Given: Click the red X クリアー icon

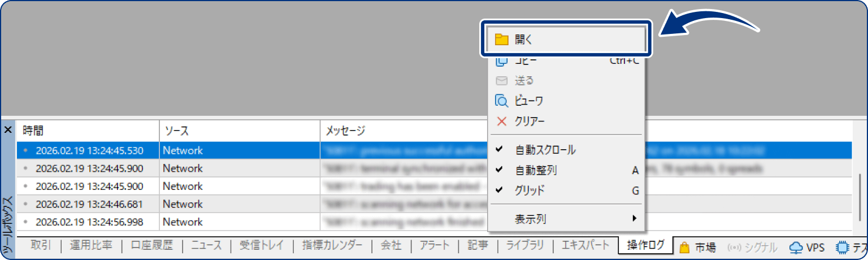Looking at the screenshot, I should (x=501, y=122).
